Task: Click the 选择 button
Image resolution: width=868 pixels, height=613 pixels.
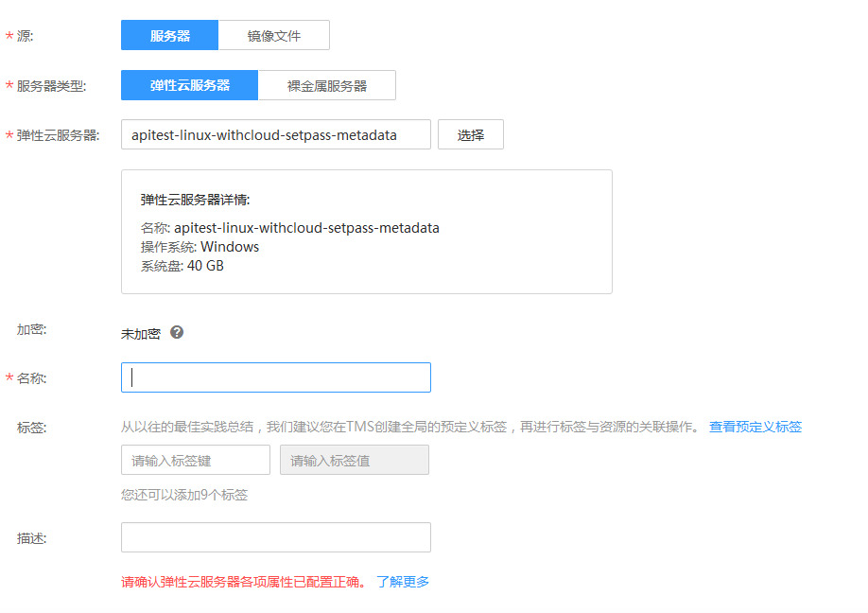Action: tap(471, 134)
